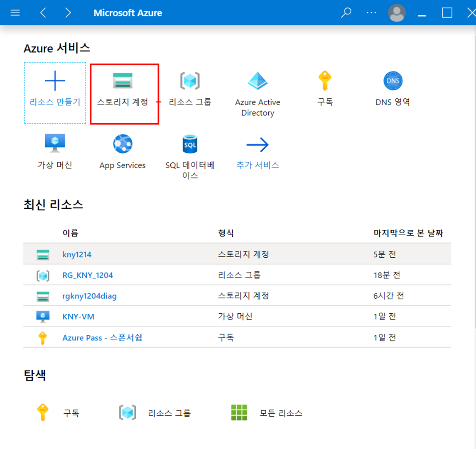Click the 스토리지 계정 label in services

(x=123, y=102)
